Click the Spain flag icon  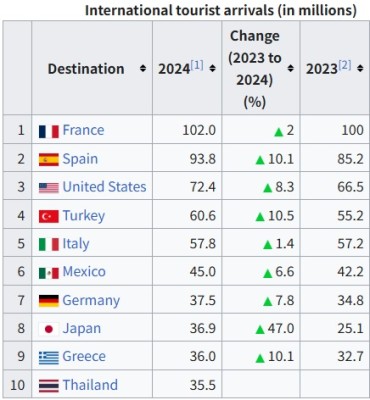click(49, 160)
